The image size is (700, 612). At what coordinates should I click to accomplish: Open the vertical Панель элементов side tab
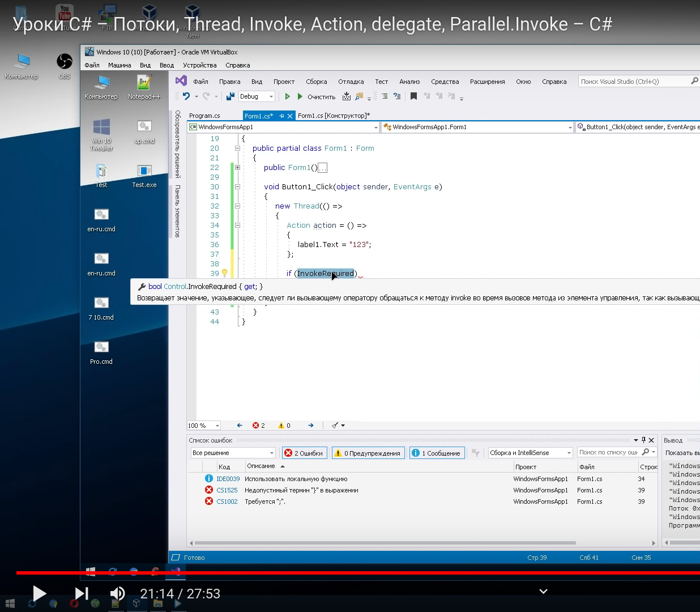tap(177, 211)
